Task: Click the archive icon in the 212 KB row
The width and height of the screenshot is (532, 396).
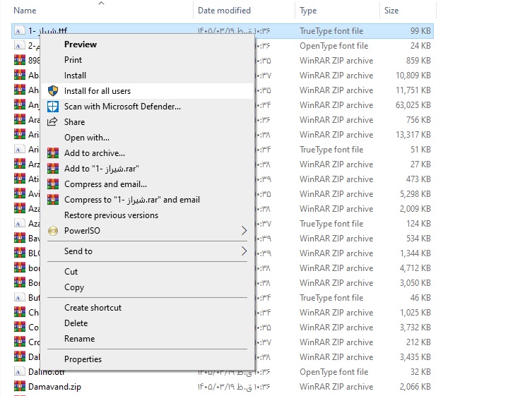Action: click(x=20, y=342)
